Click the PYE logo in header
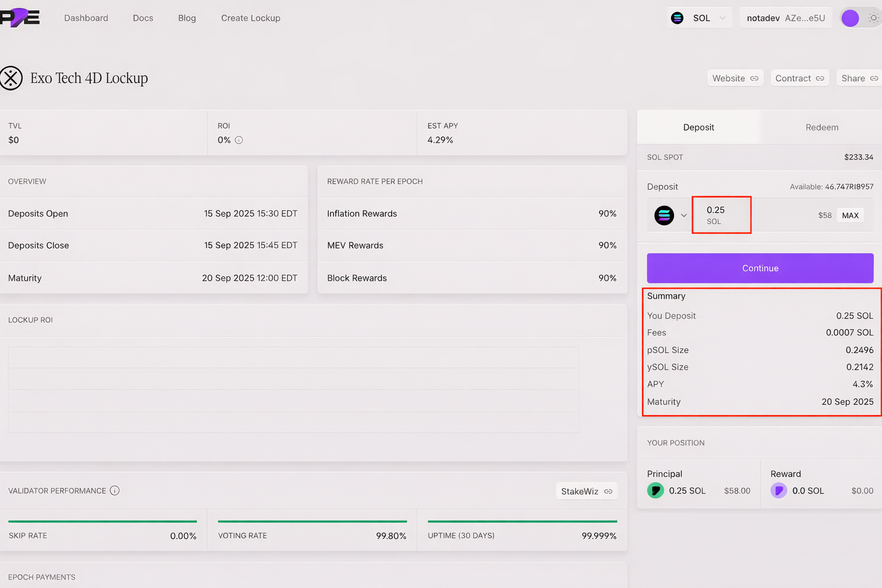 tap(20, 18)
